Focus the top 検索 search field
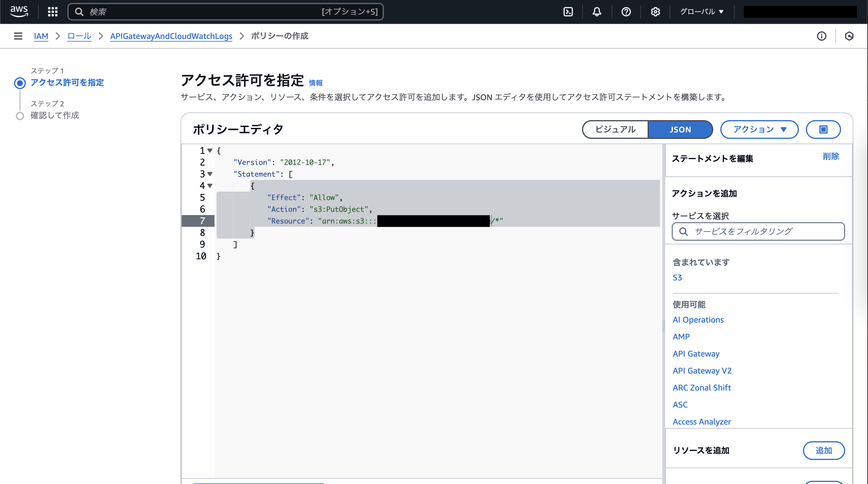 point(225,12)
